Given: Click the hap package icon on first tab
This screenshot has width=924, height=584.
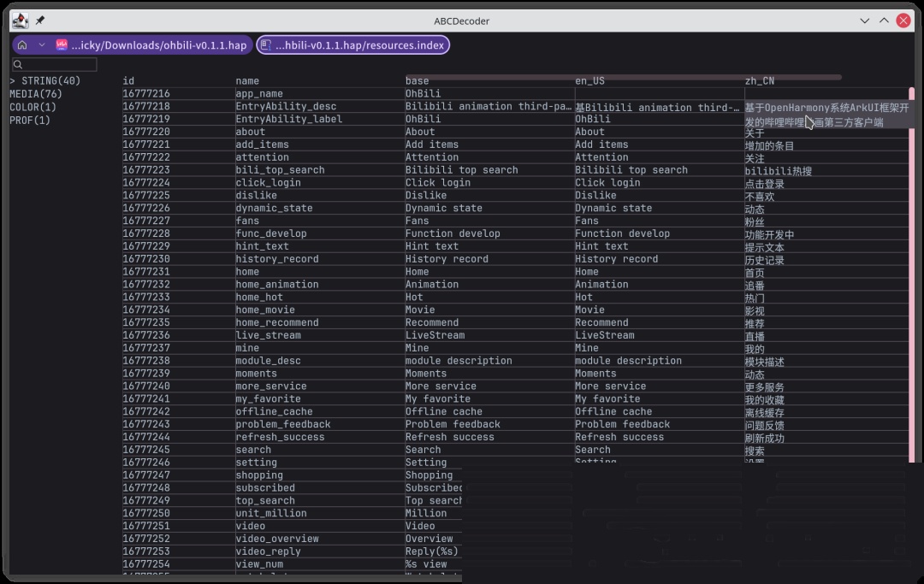Looking at the screenshot, I should click(x=62, y=45).
